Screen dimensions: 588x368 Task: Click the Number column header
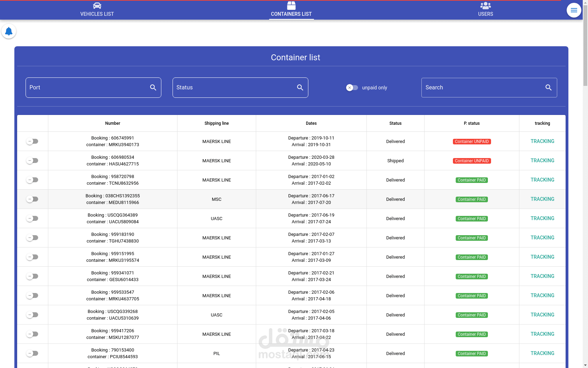(x=113, y=123)
